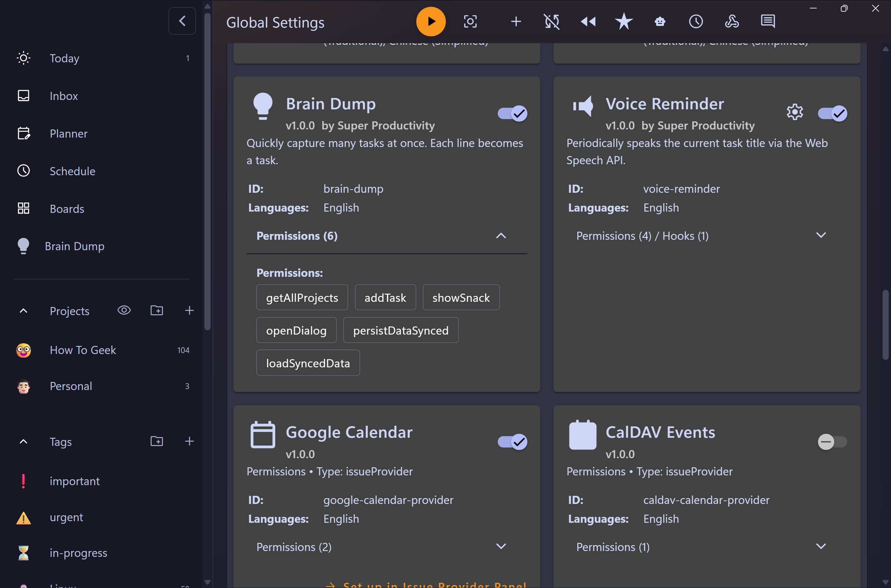
Task: Click the getAllProjects permission chip
Action: tap(302, 298)
